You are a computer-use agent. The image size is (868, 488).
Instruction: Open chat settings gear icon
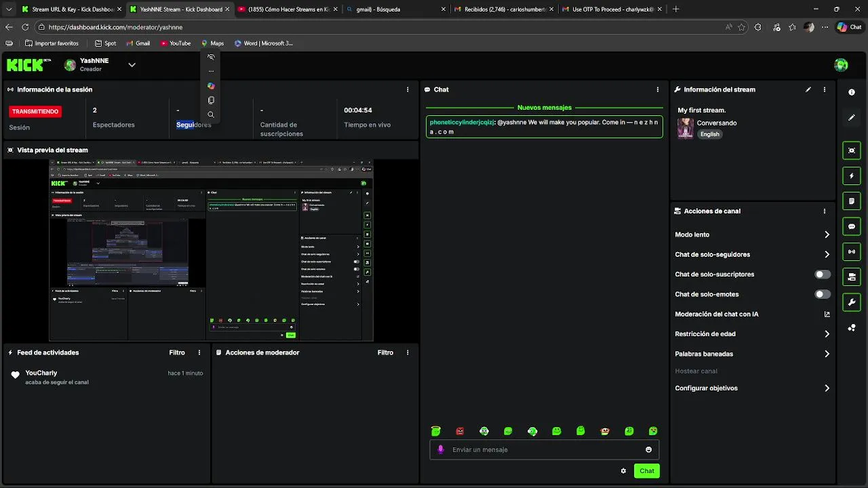click(623, 471)
